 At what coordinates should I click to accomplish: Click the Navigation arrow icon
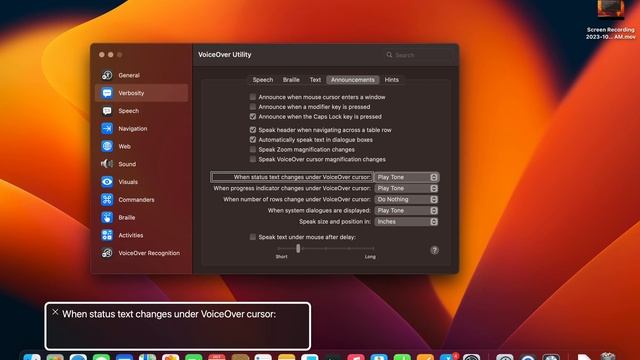107,129
